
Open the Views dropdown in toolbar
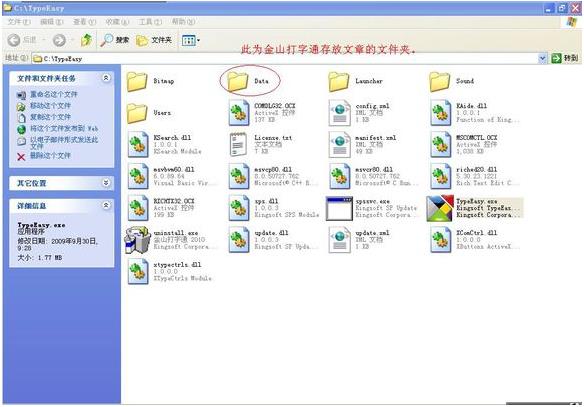pyautogui.click(x=191, y=40)
